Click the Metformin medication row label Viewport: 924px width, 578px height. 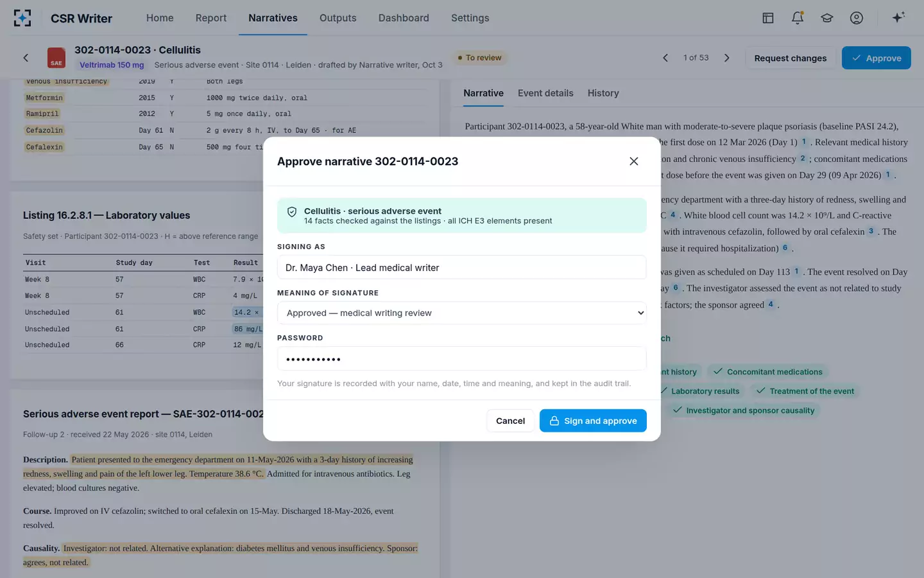(44, 98)
